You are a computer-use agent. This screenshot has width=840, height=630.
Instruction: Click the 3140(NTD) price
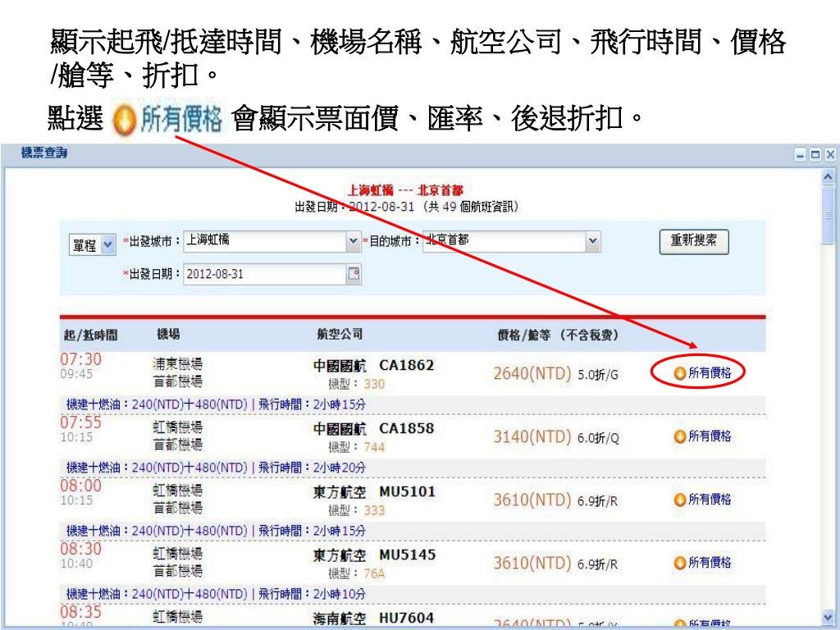[532, 436]
